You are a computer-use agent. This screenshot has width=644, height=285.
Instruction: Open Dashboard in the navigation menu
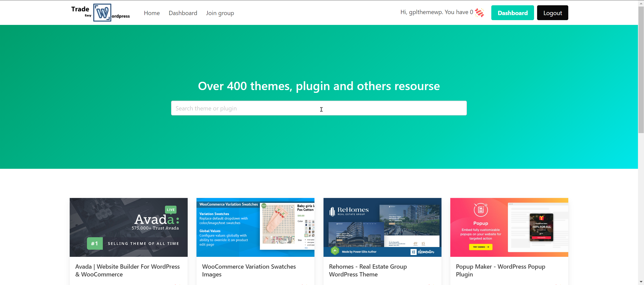(x=183, y=13)
